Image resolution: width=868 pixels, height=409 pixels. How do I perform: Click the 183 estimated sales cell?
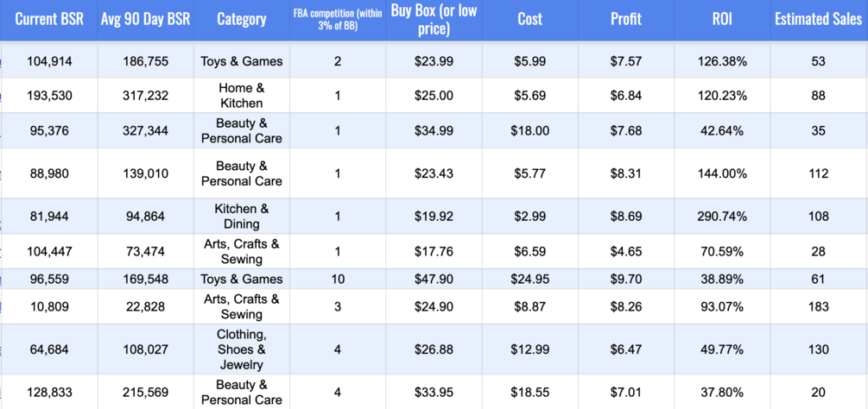[818, 306]
